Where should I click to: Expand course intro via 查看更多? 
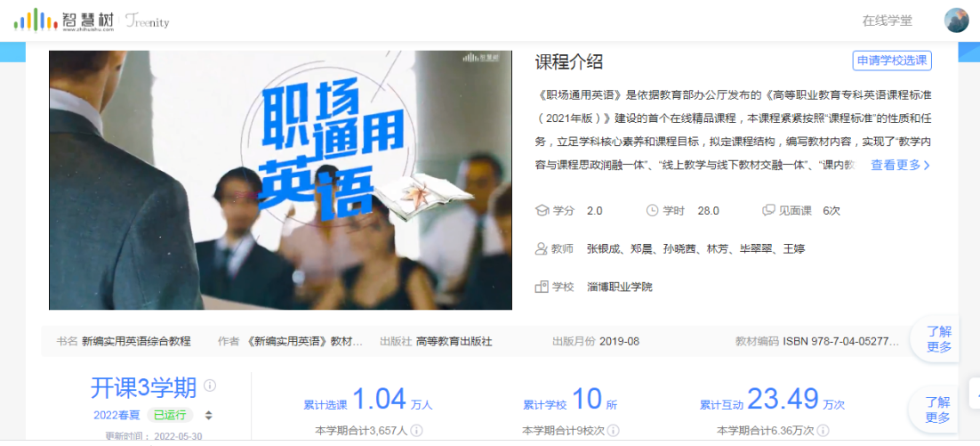click(x=901, y=166)
